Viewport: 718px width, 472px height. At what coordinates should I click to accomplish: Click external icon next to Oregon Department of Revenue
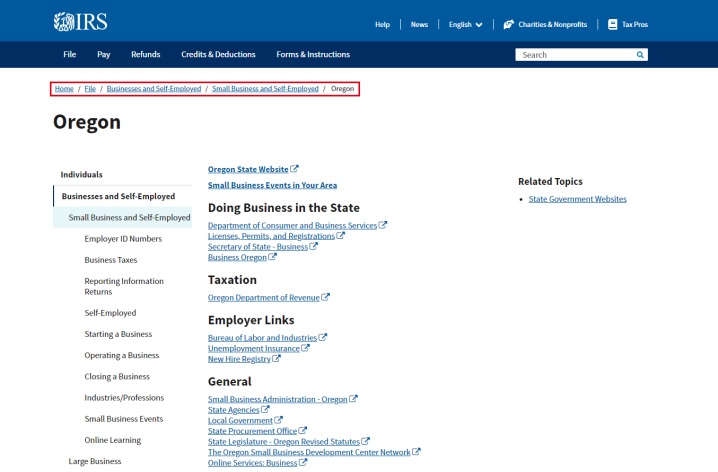(325, 297)
